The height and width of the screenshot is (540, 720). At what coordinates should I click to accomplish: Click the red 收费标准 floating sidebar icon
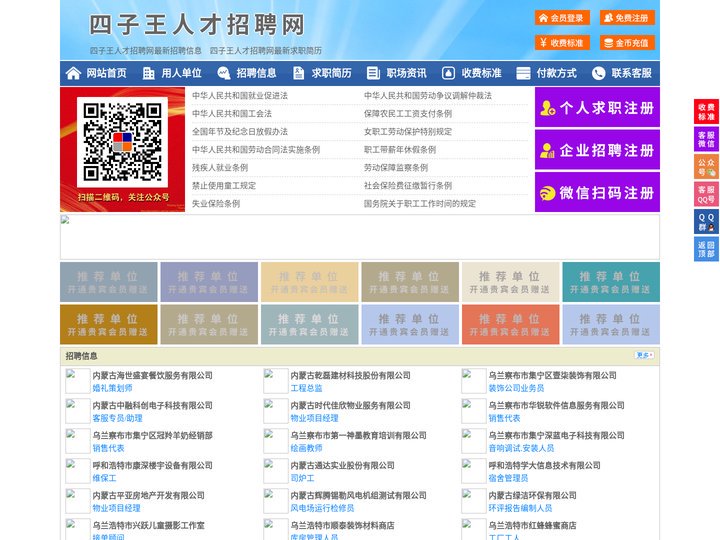[706, 112]
